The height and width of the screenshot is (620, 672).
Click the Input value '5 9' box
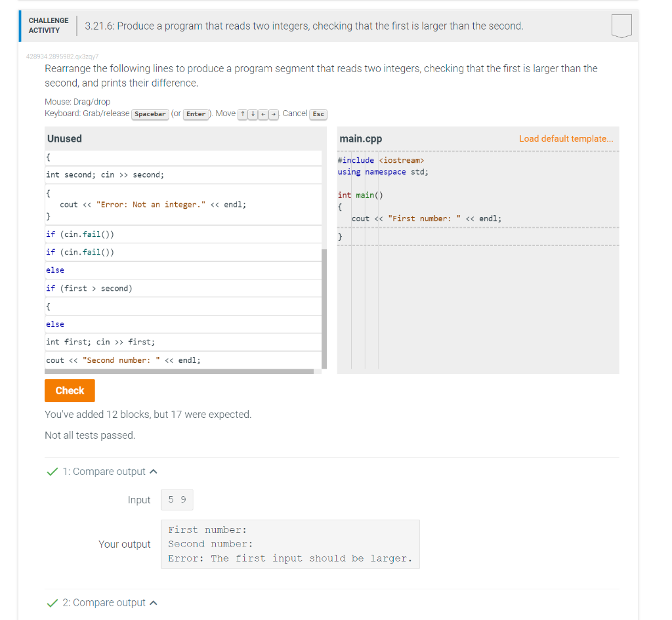pyautogui.click(x=177, y=499)
